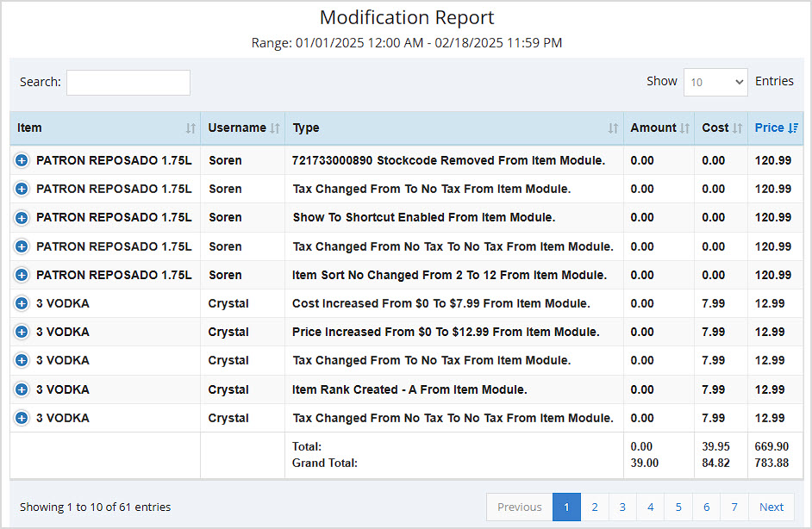Open the Show entries dropdown
The height and width of the screenshot is (529, 812).
click(x=715, y=82)
